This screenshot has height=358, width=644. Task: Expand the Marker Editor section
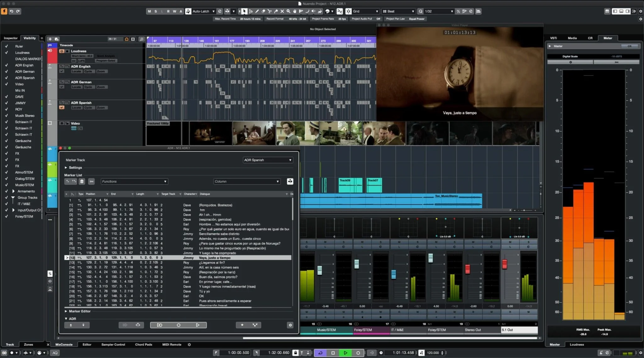(x=66, y=311)
